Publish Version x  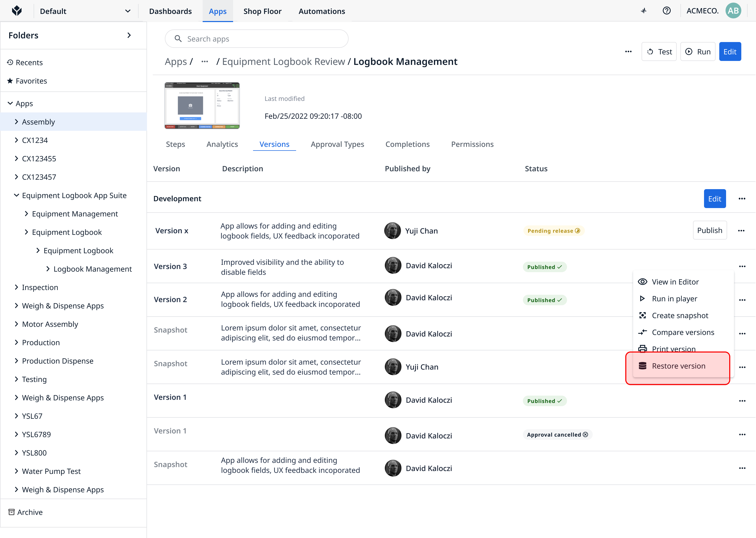click(x=710, y=230)
